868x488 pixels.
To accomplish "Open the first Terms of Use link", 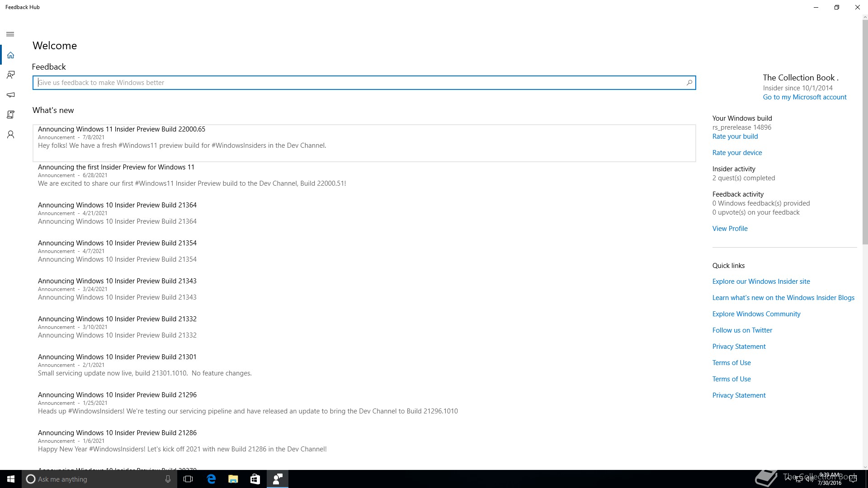I will (731, 363).
